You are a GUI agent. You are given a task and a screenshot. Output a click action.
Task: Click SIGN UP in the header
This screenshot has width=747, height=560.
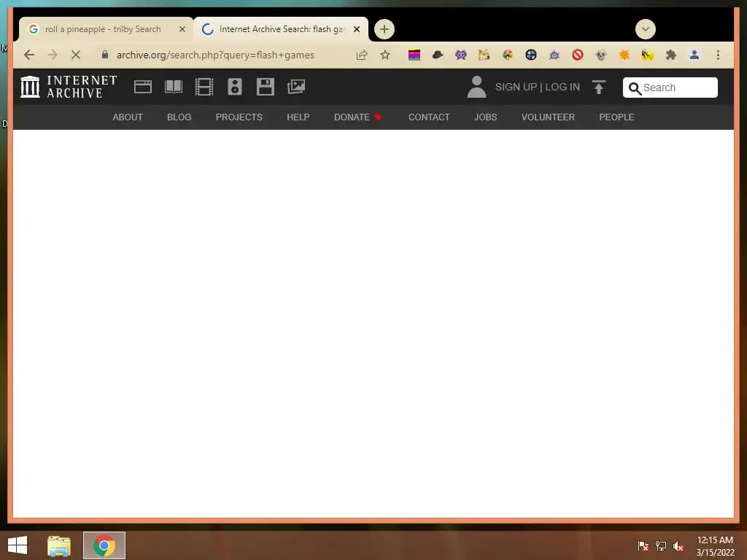click(516, 87)
